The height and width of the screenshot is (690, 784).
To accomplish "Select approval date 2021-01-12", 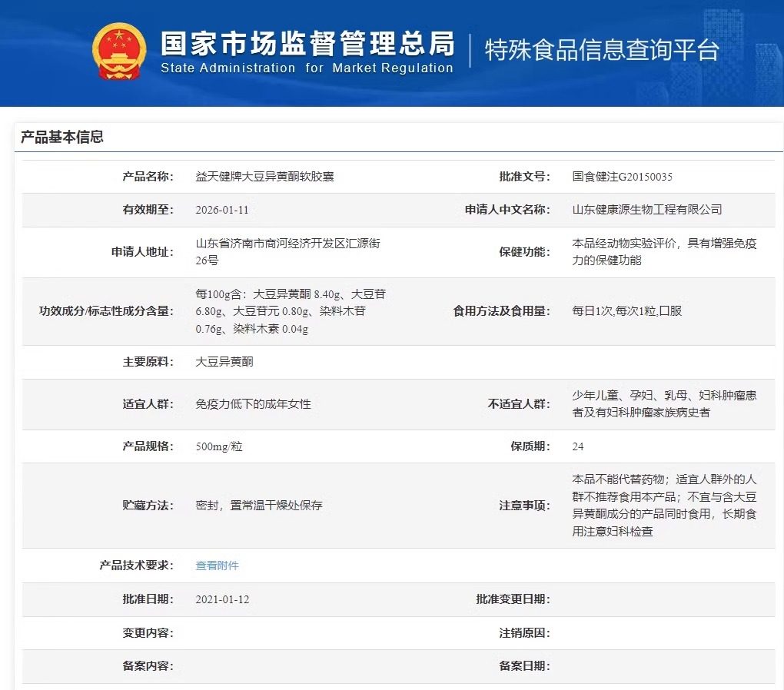I will click(x=222, y=599).
